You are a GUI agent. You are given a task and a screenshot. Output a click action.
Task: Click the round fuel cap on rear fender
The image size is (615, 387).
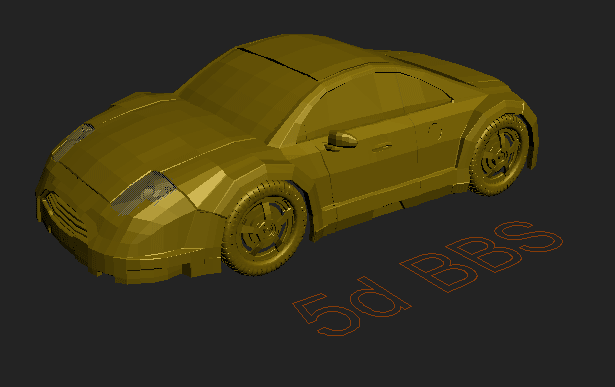435,131
